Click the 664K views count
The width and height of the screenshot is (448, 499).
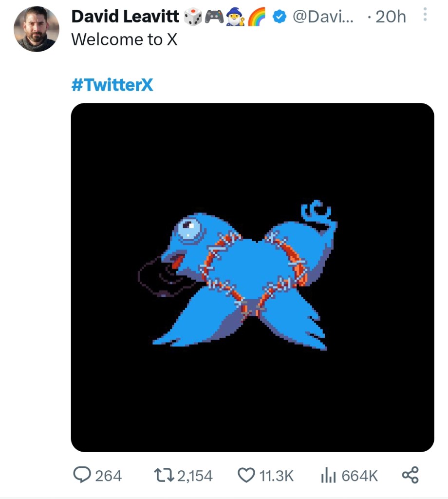pyautogui.click(x=359, y=476)
